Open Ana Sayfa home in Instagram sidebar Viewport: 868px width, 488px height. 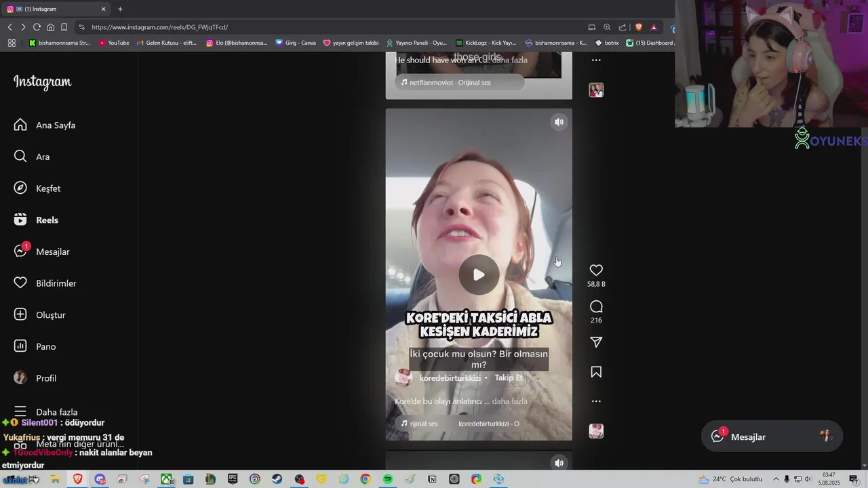click(x=45, y=125)
